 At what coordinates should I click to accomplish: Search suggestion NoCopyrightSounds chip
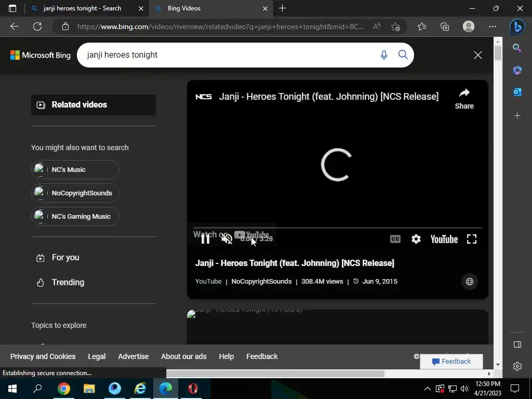point(75,193)
